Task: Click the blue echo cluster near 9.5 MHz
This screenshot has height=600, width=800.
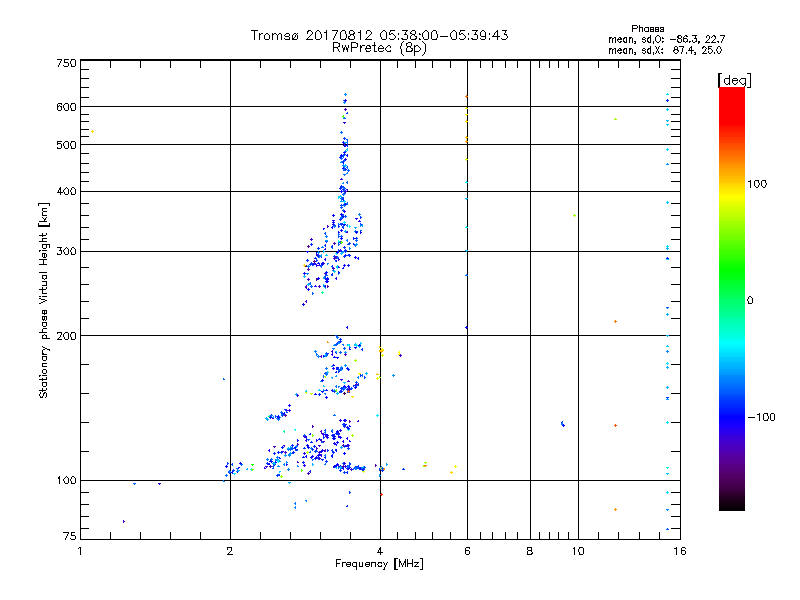Action: (x=562, y=423)
